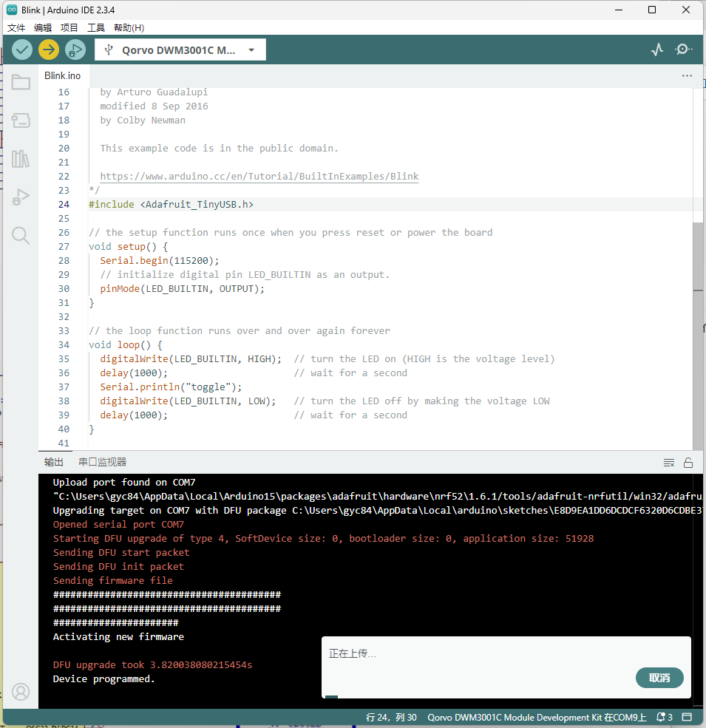
Task: Click the "Sending DFU init packet" output line
Action: (118, 566)
